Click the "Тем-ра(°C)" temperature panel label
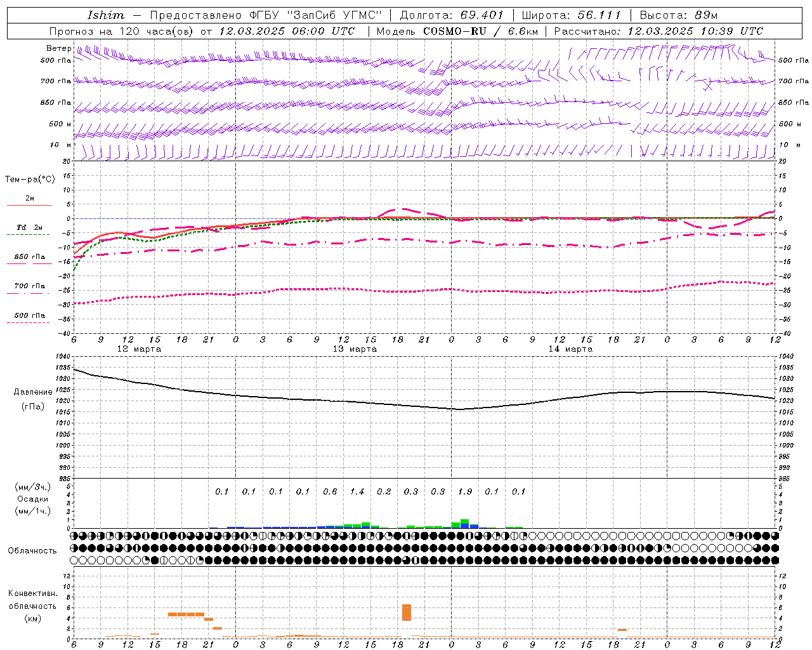Screen dimensions: 812x650 point(30,180)
